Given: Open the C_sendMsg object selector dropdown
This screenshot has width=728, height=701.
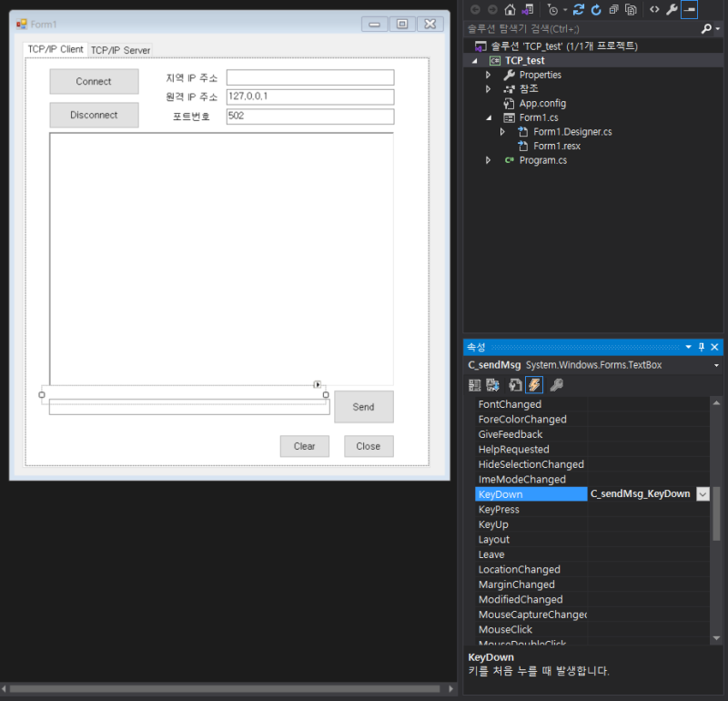Looking at the screenshot, I should pos(716,366).
